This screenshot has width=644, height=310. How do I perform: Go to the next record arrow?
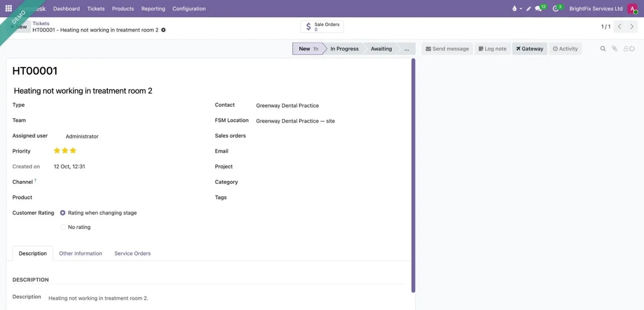(632, 26)
